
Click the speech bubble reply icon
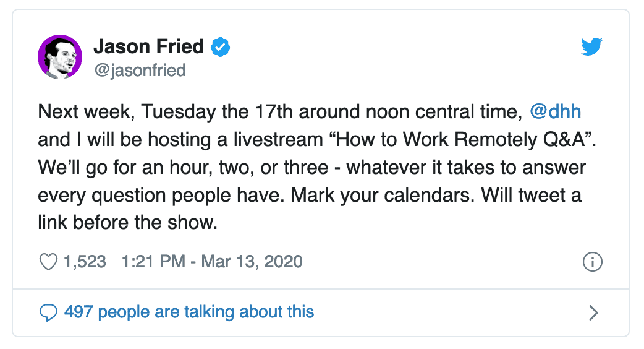click(x=48, y=312)
